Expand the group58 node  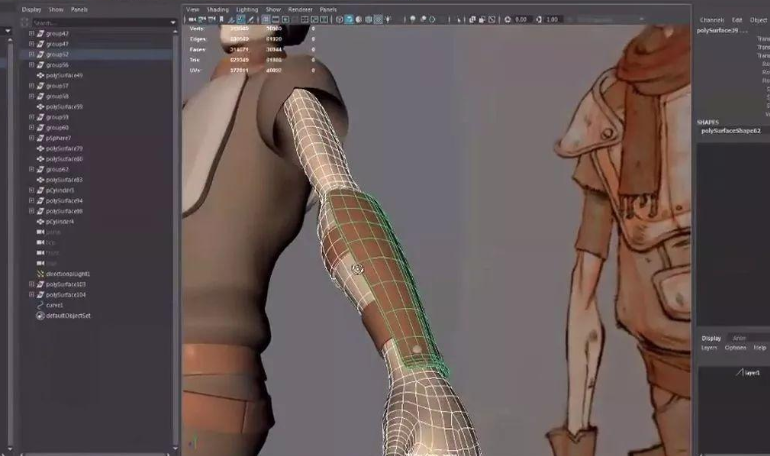tap(31, 96)
